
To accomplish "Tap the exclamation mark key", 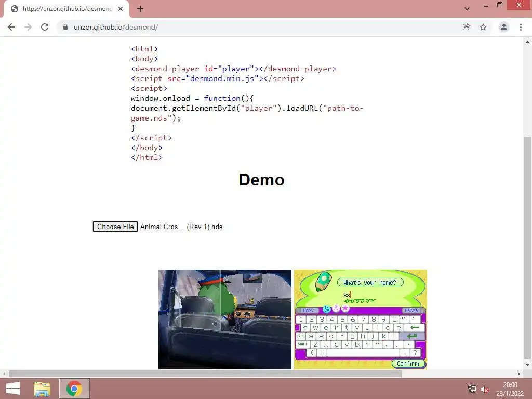I will (x=405, y=353).
